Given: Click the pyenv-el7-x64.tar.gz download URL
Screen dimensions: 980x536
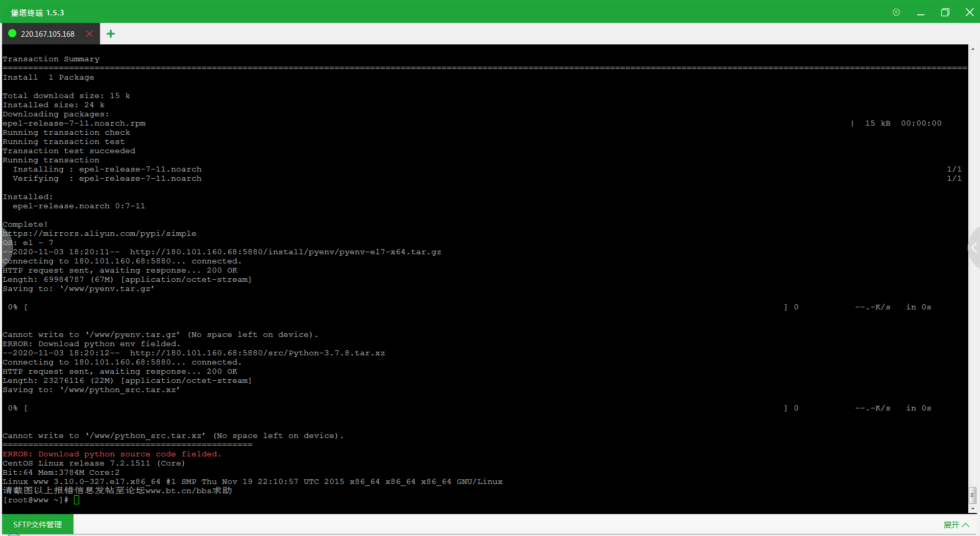Looking at the screenshot, I should tap(286, 252).
